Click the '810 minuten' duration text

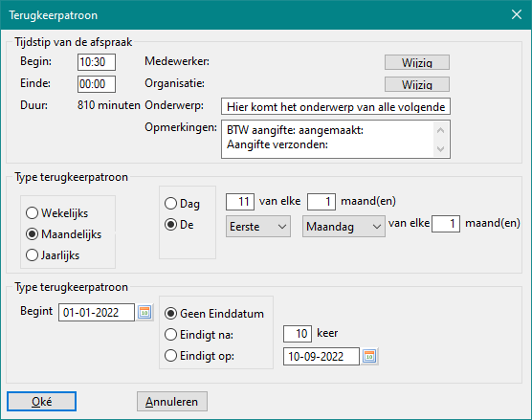click(108, 105)
